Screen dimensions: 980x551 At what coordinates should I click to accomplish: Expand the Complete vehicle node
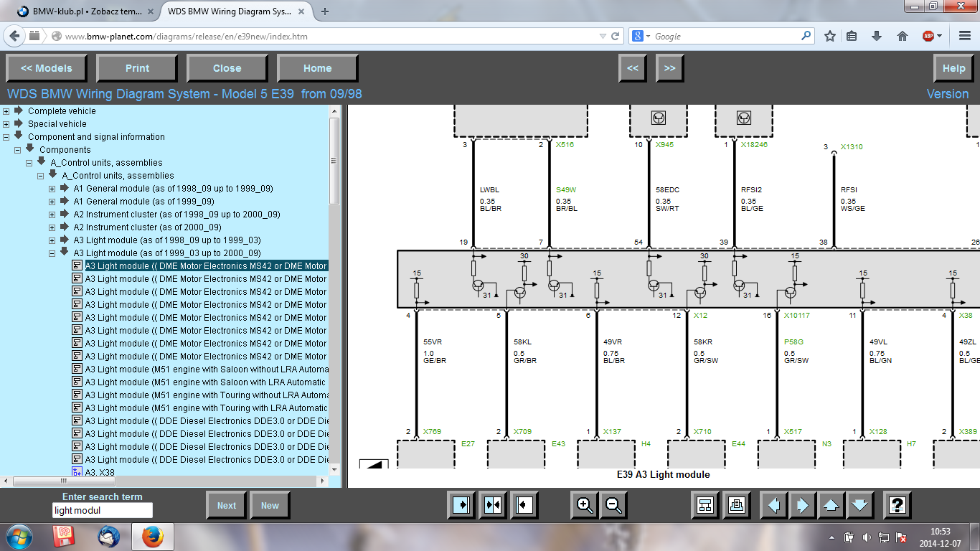pyautogui.click(x=6, y=111)
